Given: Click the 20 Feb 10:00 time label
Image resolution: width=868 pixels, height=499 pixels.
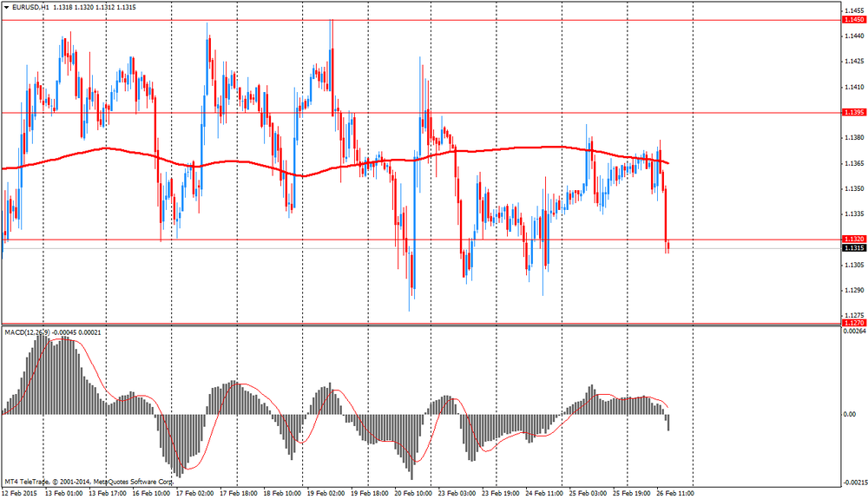Looking at the screenshot, I should click(413, 494).
